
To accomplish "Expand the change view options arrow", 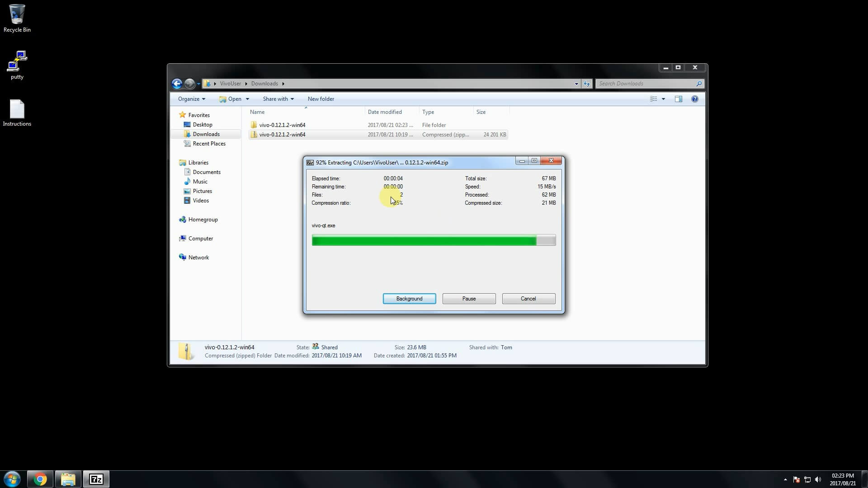I will (x=663, y=99).
